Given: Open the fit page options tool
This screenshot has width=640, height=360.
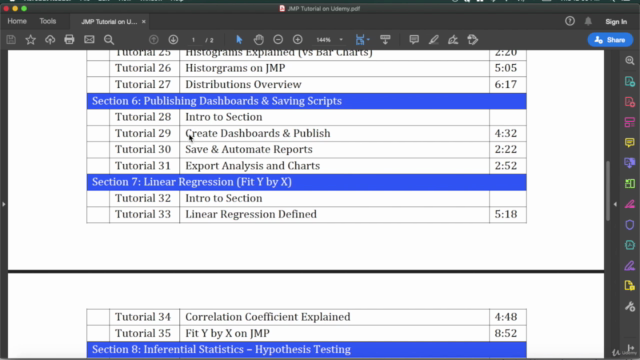Looking at the screenshot, I should coord(360,40).
